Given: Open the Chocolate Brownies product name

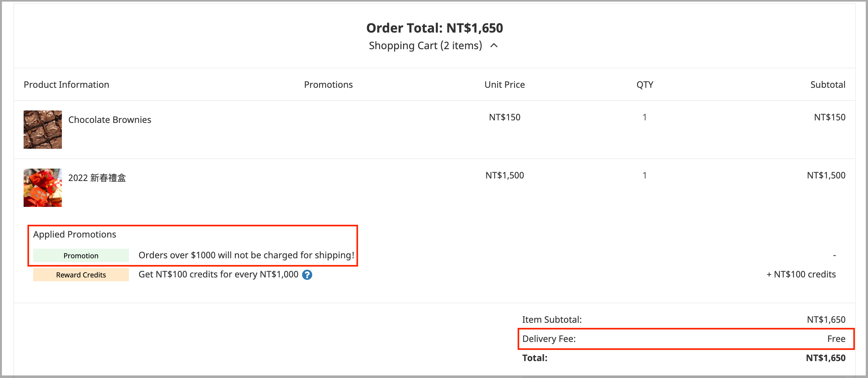Looking at the screenshot, I should [109, 120].
